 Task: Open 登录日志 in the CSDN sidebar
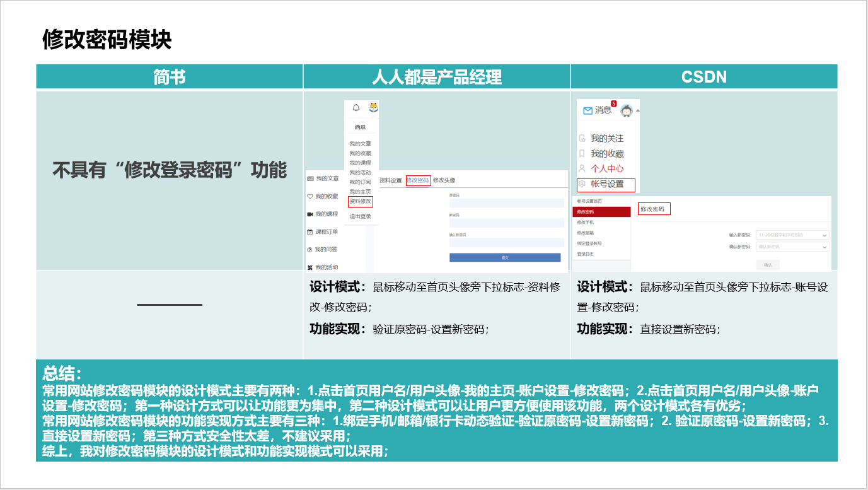pos(586,254)
